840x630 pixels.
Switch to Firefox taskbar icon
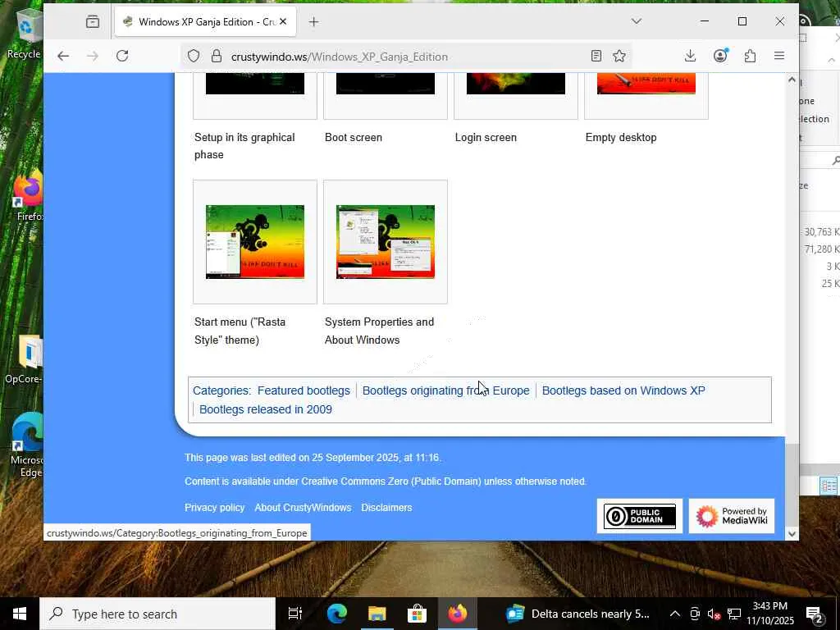(458, 614)
